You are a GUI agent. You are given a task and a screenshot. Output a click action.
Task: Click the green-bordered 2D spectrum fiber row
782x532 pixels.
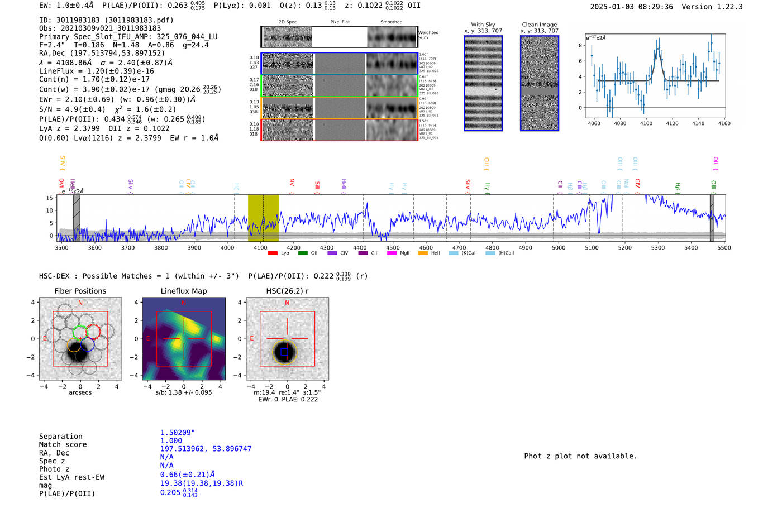pos(339,86)
